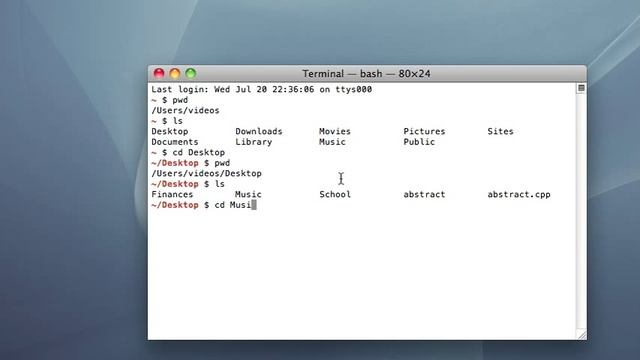Click 'Movies' in the ls output
This screenshot has height=360, width=640.
click(335, 131)
